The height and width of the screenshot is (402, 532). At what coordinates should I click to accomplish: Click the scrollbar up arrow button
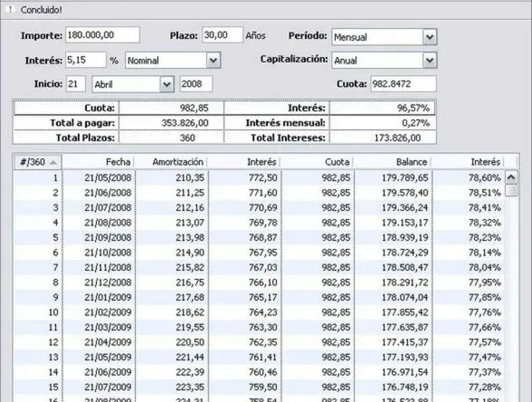point(511,177)
